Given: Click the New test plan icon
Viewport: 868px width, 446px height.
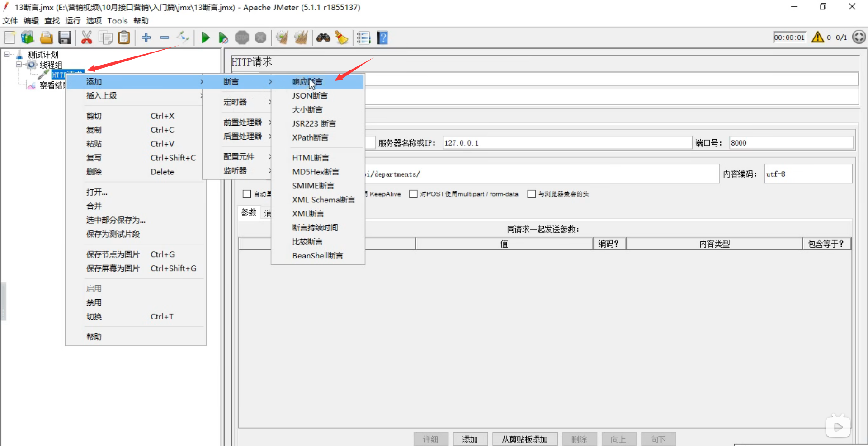Looking at the screenshot, I should pyautogui.click(x=9, y=38).
